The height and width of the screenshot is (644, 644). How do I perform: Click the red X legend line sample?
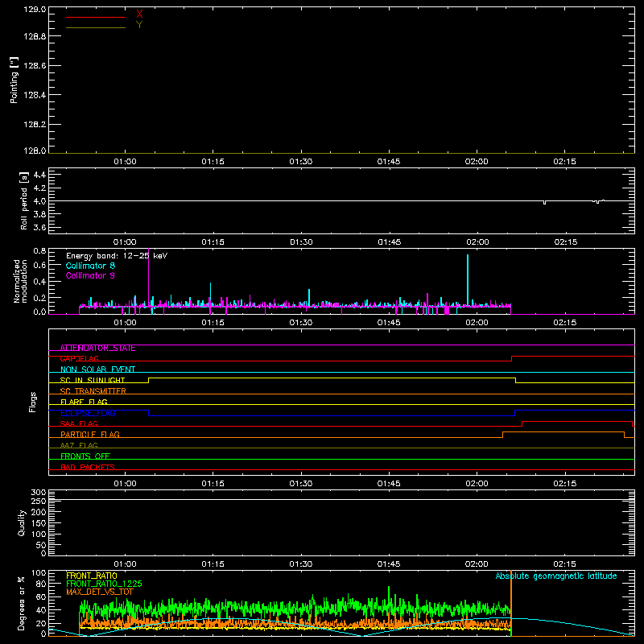point(96,17)
